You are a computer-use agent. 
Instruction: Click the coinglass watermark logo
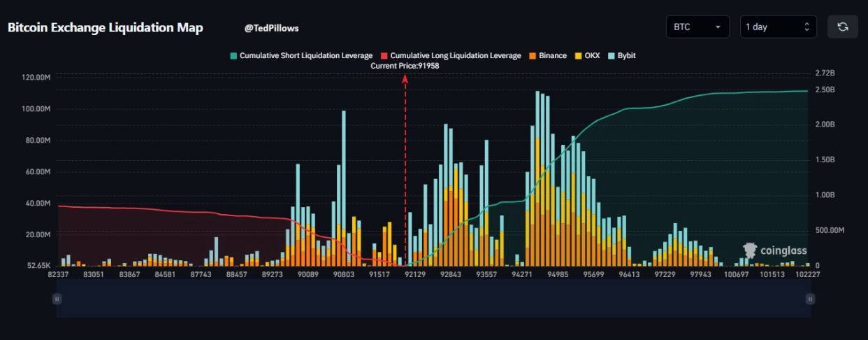pos(774,250)
